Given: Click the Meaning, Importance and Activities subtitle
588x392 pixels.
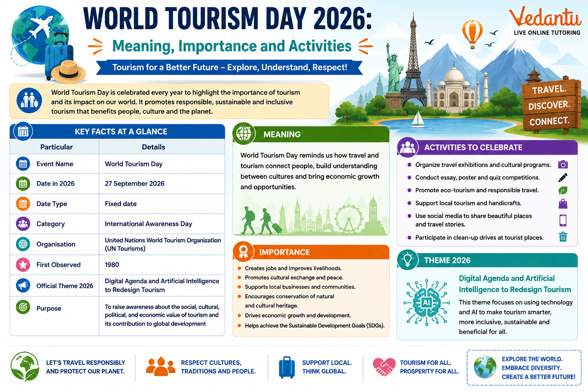Looking at the screenshot, I should tap(232, 46).
